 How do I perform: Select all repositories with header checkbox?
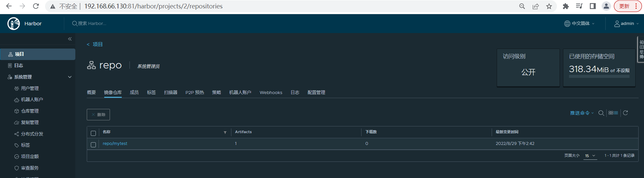(93, 133)
